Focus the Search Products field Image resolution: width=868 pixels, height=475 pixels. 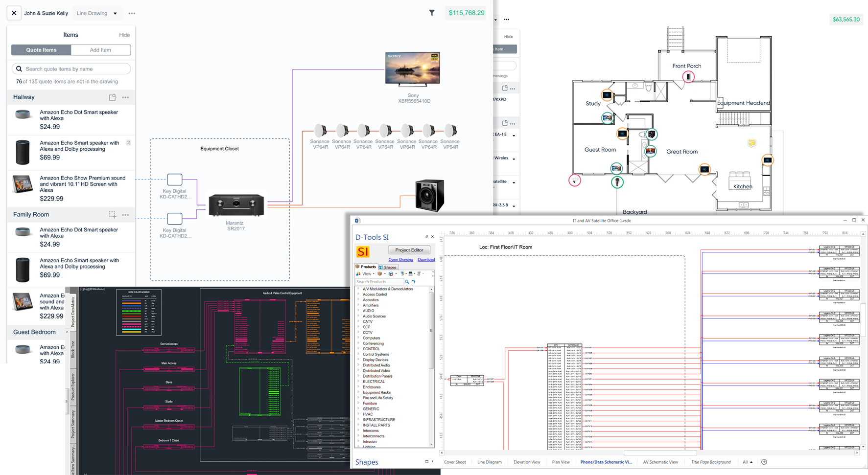tap(379, 282)
